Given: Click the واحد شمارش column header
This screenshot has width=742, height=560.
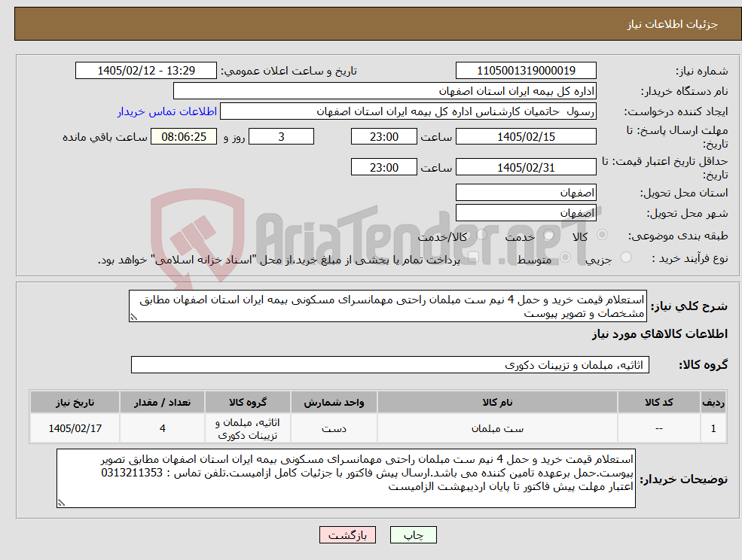Looking at the screenshot, I should tap(334, 403).
